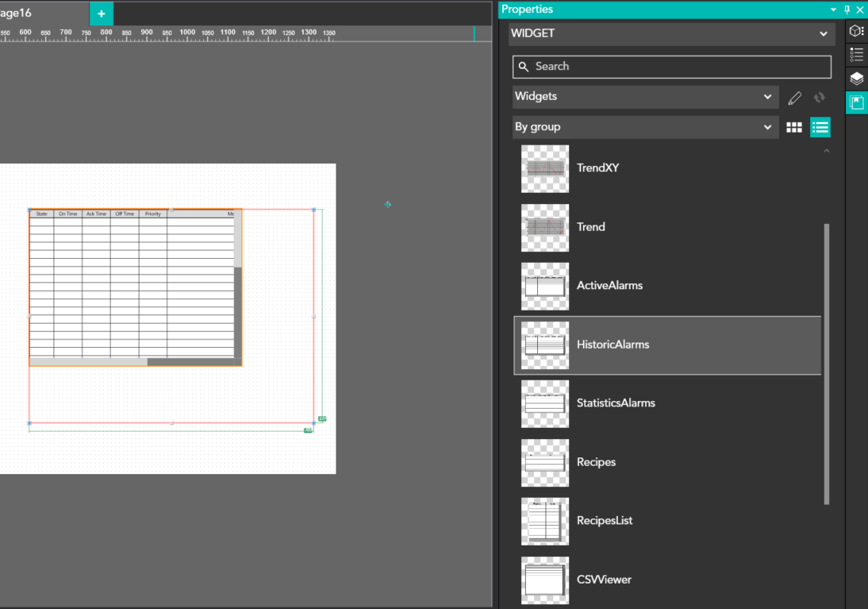
Task: Open the Widgets category dropdown
Action: click(644, 97)
